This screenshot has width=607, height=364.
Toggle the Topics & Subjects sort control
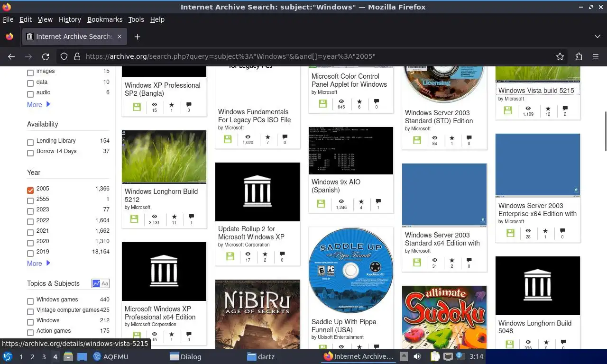[x=100, y=283]
